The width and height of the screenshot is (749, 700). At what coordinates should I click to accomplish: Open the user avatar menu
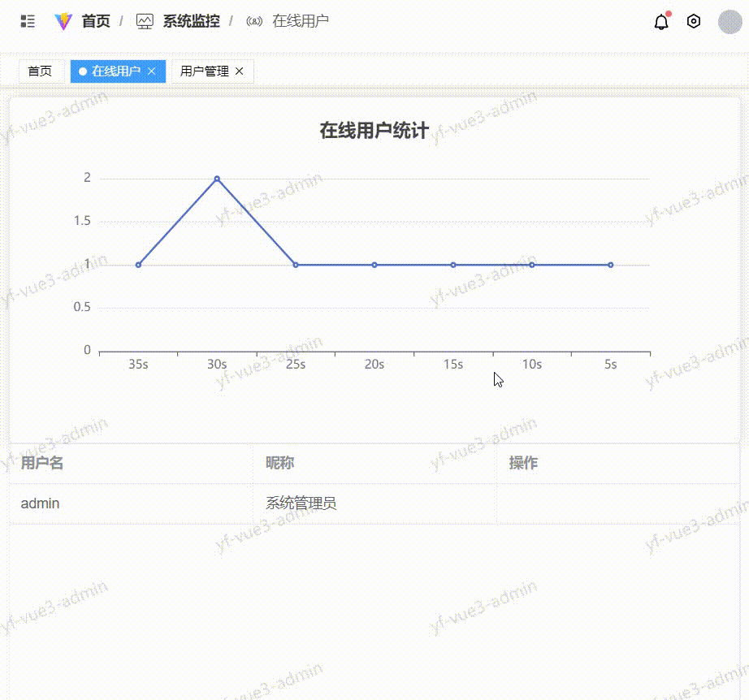(x=730, y=22)
